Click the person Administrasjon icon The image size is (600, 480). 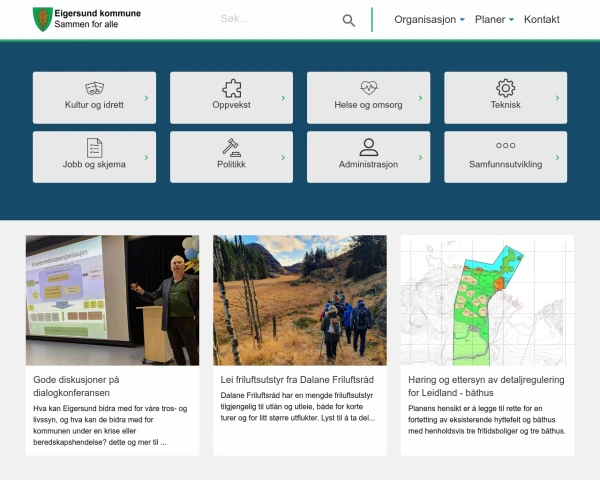(368, 147)
